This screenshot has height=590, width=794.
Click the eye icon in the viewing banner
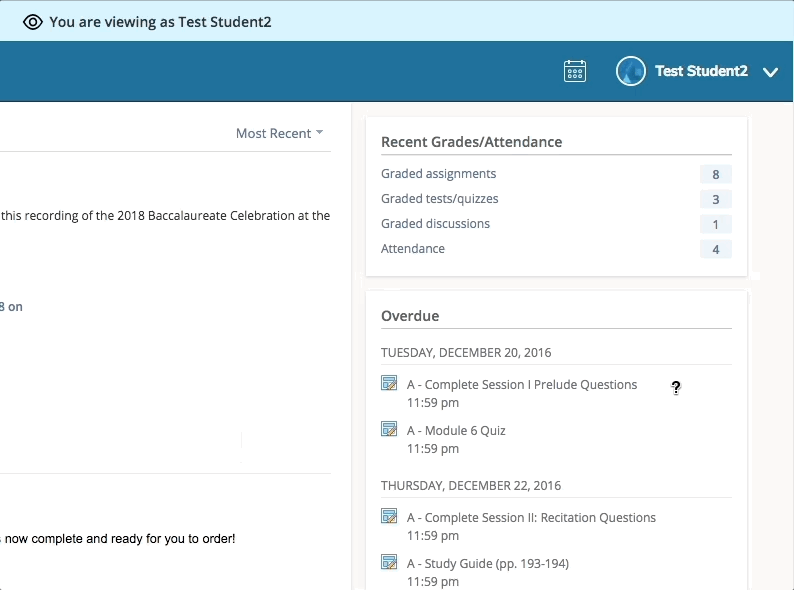pos(33,22)
